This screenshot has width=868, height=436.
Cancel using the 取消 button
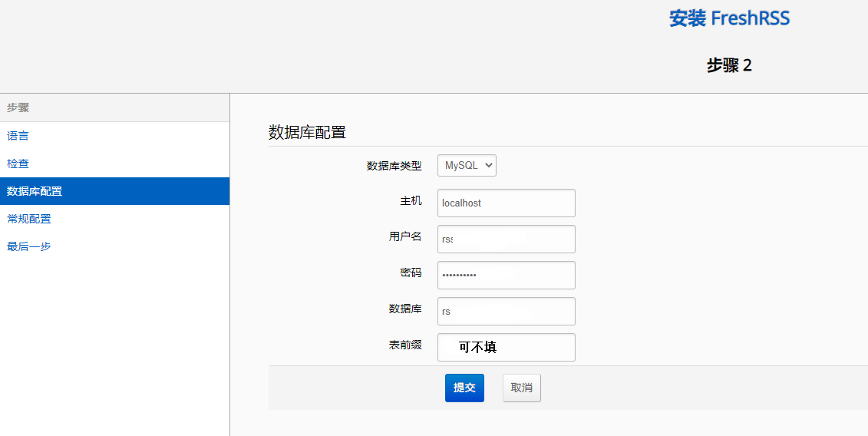(521, 388)
